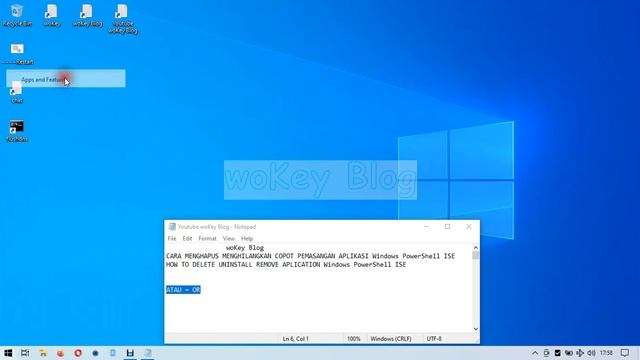Launch File Explorer from the taskbar
The image size is (640, 360).
[43, 353]
